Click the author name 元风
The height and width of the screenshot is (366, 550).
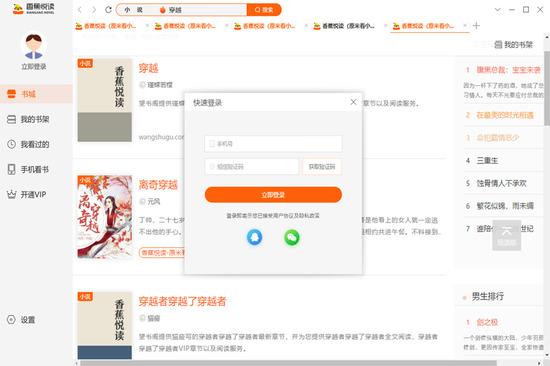tap(154, 201)
